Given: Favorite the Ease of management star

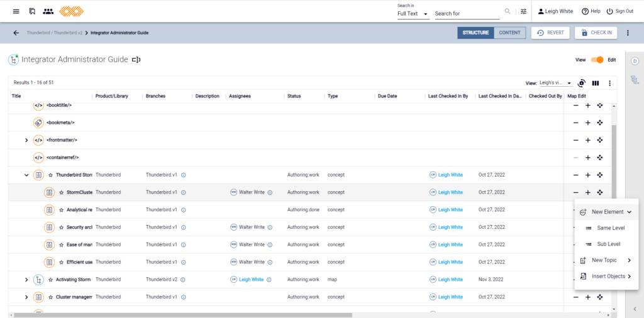Looking at the screenshot, I should 61,244.
